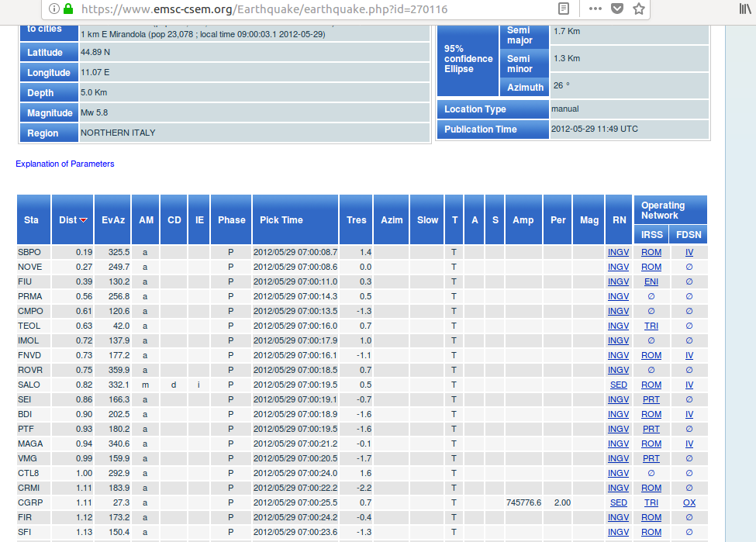
Task: Click the Tres column header
Action: pyautogui.click(x=356, y=220)
